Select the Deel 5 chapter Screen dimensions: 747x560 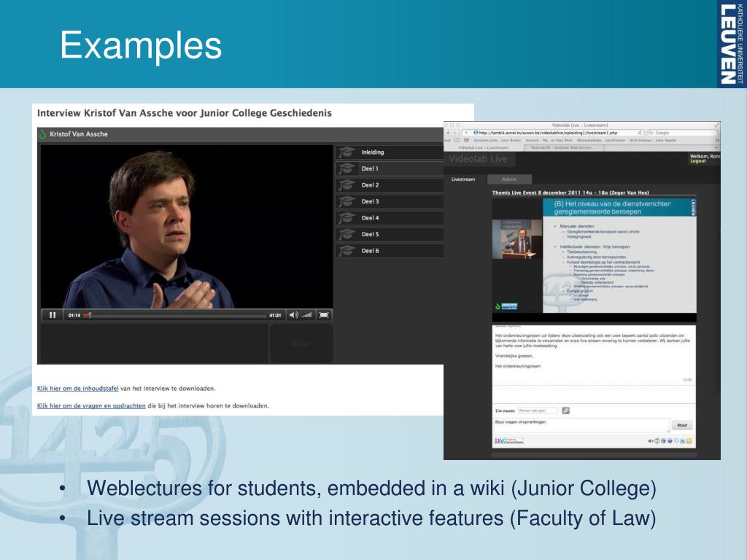point(390,234)
